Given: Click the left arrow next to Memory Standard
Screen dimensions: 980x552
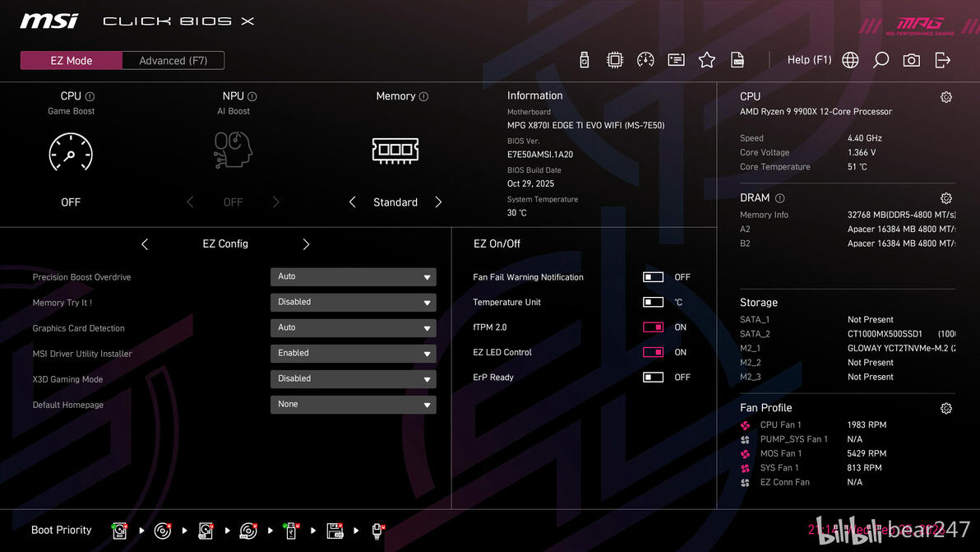Looking at the screenshot, I should click(x=353, y=202).
